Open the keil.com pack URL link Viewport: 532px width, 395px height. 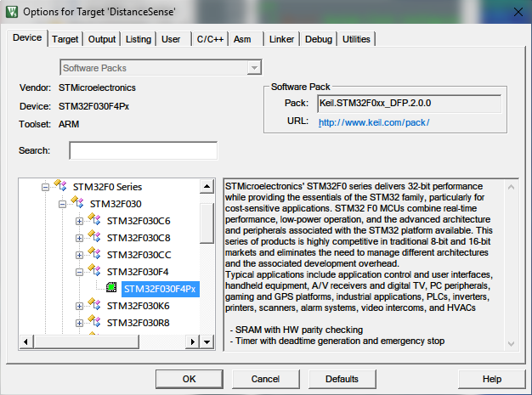click(374, 122)
